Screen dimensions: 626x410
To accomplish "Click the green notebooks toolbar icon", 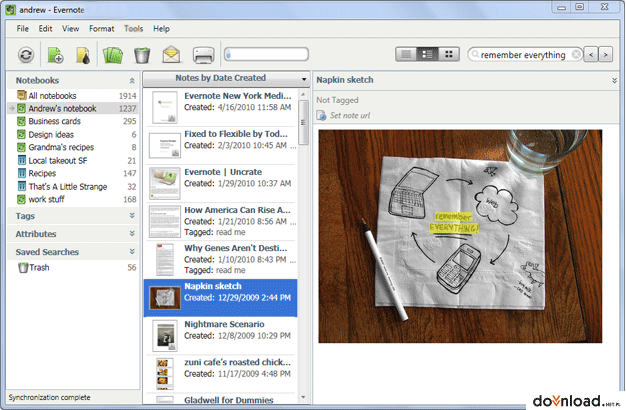I will [113, 55].
